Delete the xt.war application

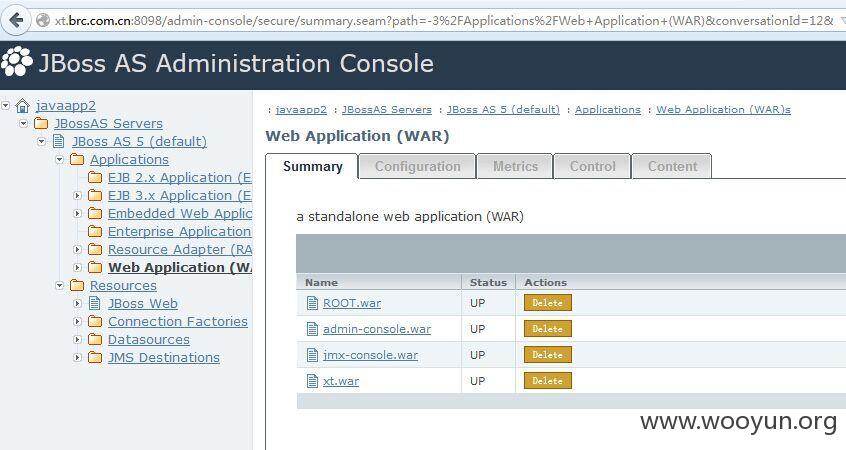click(x=548, y=380)
